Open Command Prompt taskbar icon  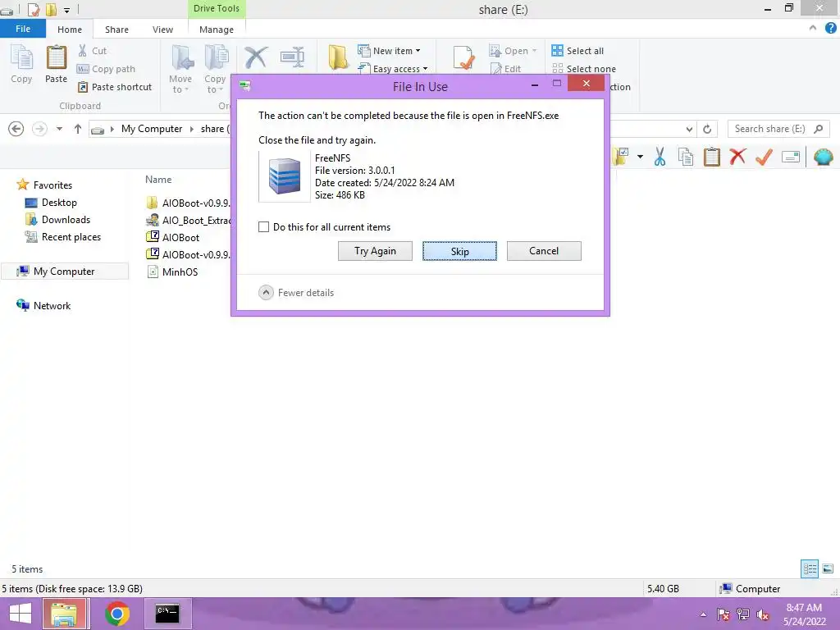coord(167,614)
